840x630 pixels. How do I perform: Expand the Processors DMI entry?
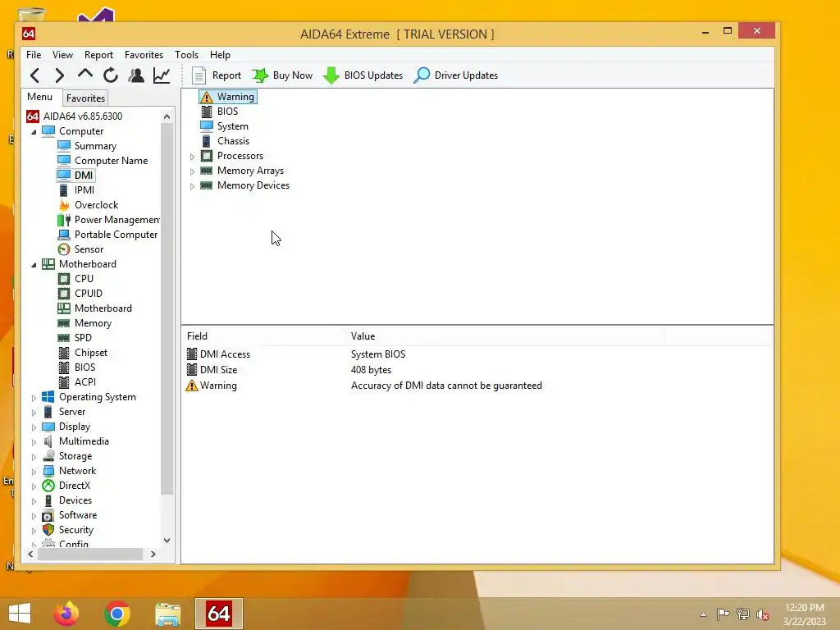192,157
